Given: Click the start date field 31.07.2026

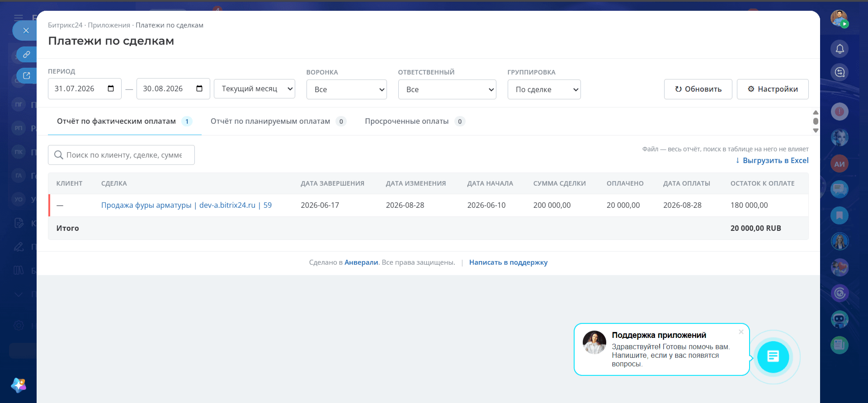Looking at the screenshot, I should tap(85, 89).
